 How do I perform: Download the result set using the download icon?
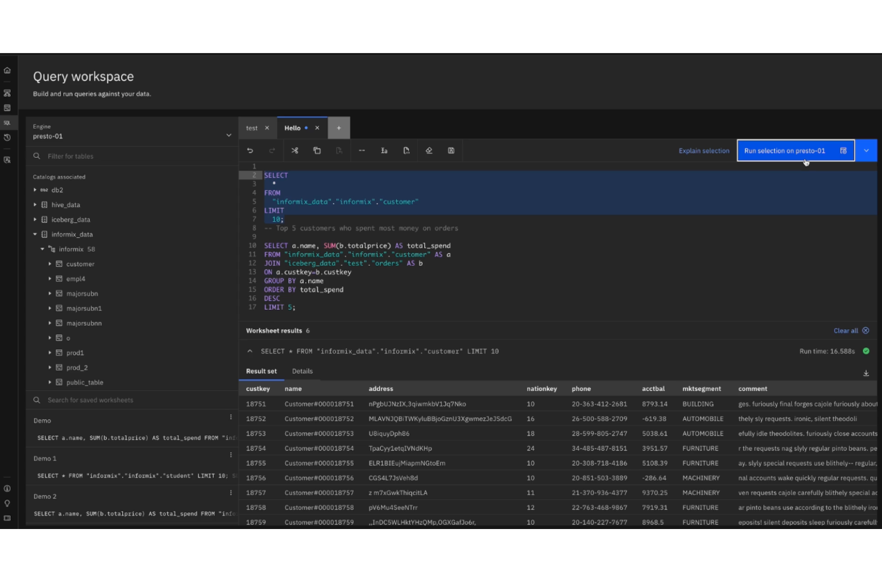(x=866, y=373)
